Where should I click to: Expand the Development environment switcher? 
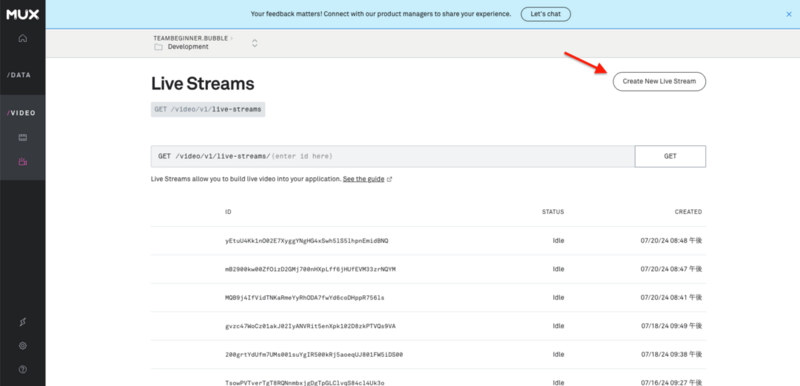pyautogui.click(x=255, y=43)
